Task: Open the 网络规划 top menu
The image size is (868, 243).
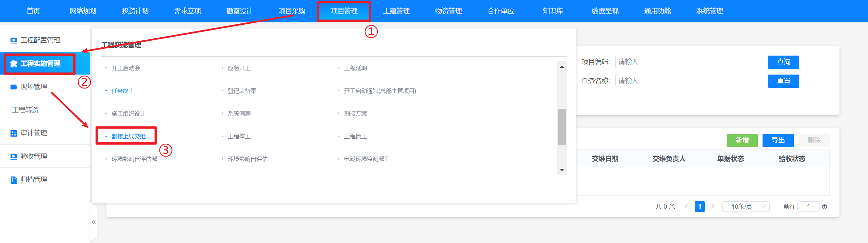Action: [x=83, y=11]
